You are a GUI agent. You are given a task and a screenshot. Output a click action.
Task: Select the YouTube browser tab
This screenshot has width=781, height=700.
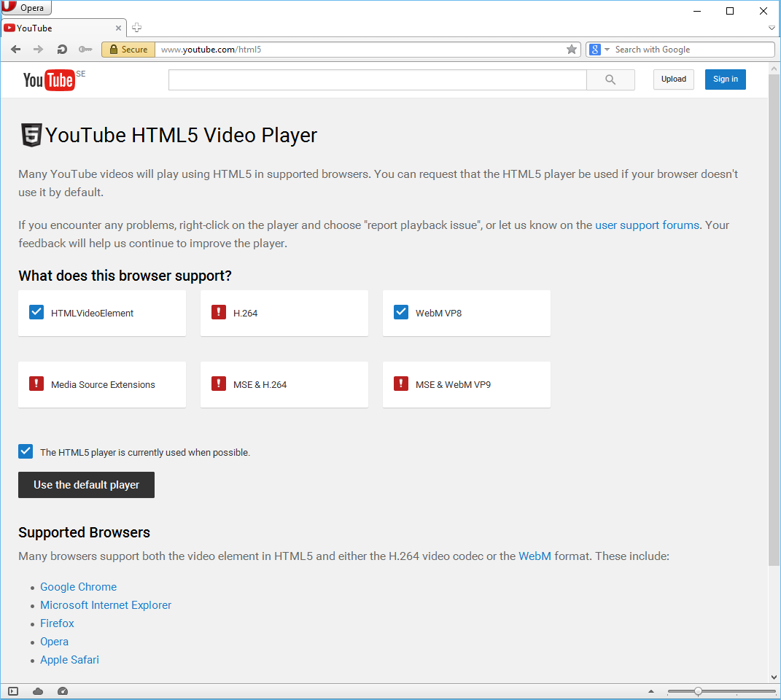(63, 28)
